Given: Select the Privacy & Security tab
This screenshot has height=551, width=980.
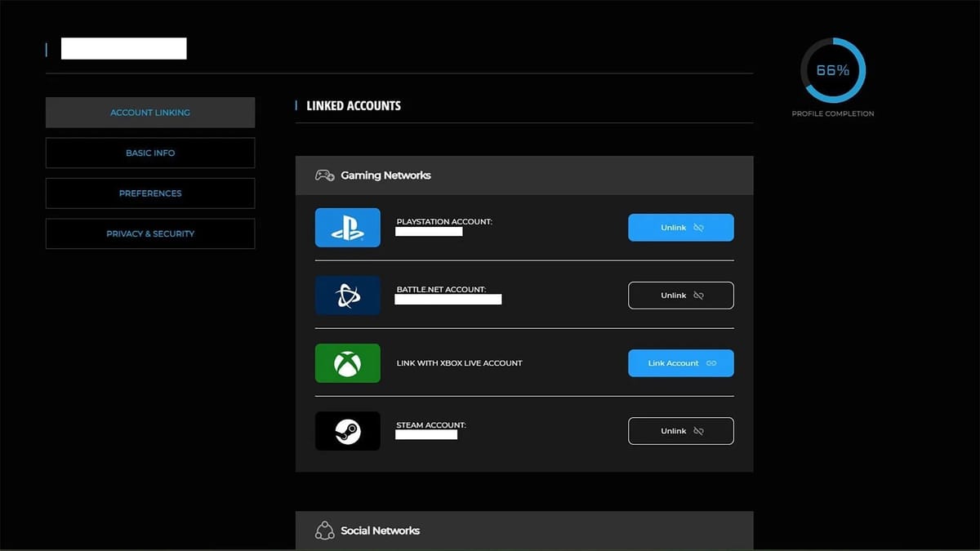Looking at the screenshot, I should (x=150, y=233).
